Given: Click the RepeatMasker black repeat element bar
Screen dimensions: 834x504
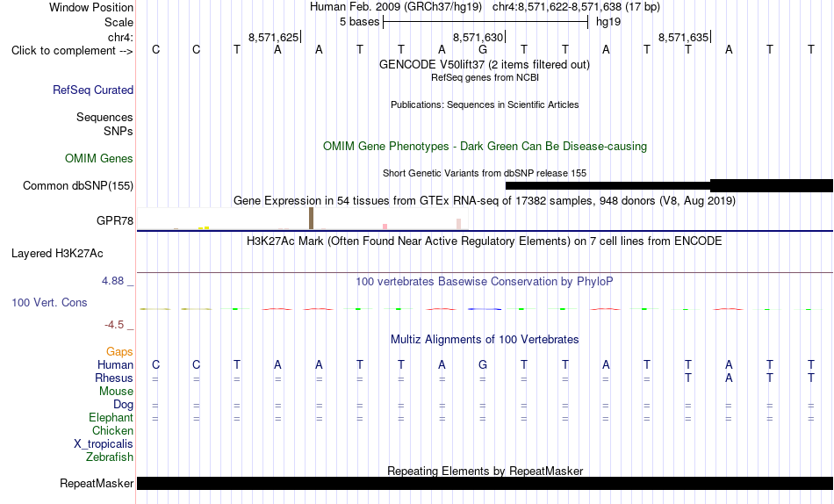Looking at the screenshot, I should click(485, 483).
